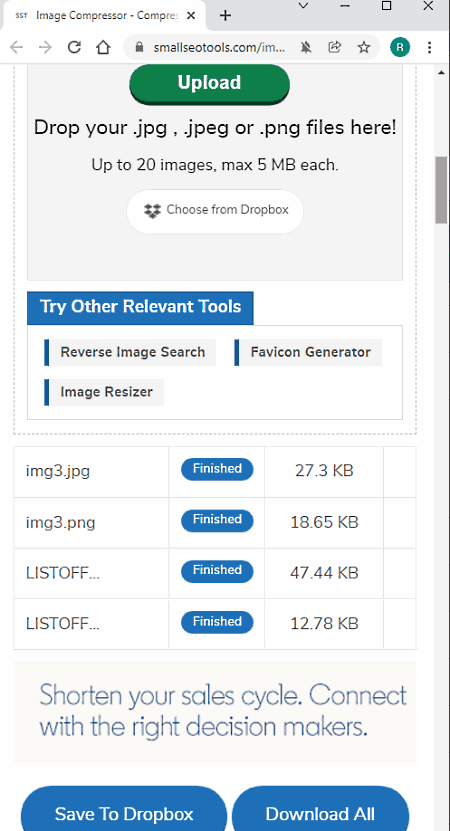Open the share page icon in address bar
Screen dimensions: 450x831
334,47
